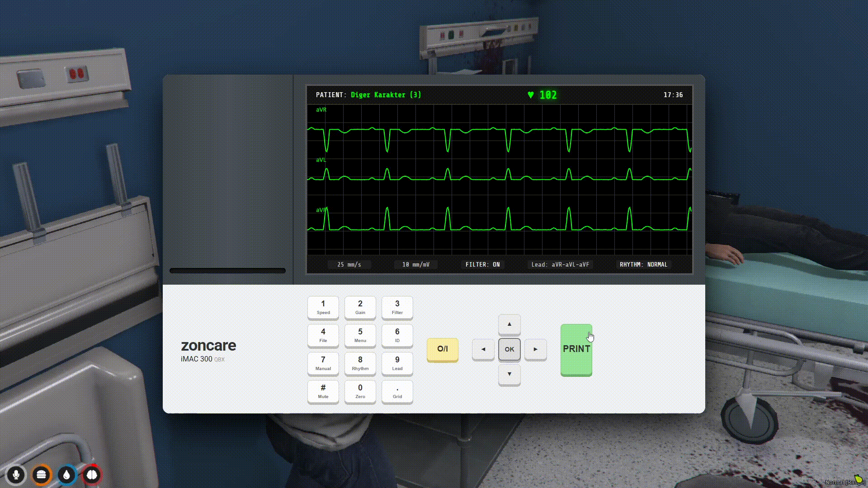This screenshot has width=868, height=488.
Task: Open the lead selector showing aVR-aVL-aVF
Action: pyautogui.click(x=561, y=264)
